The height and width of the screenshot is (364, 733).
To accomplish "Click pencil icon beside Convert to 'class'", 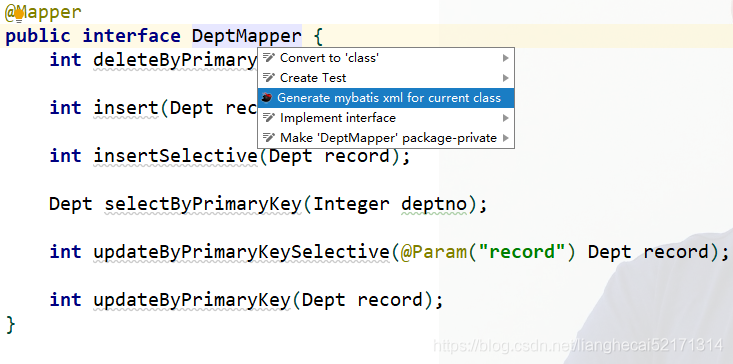I will point(268,58).
